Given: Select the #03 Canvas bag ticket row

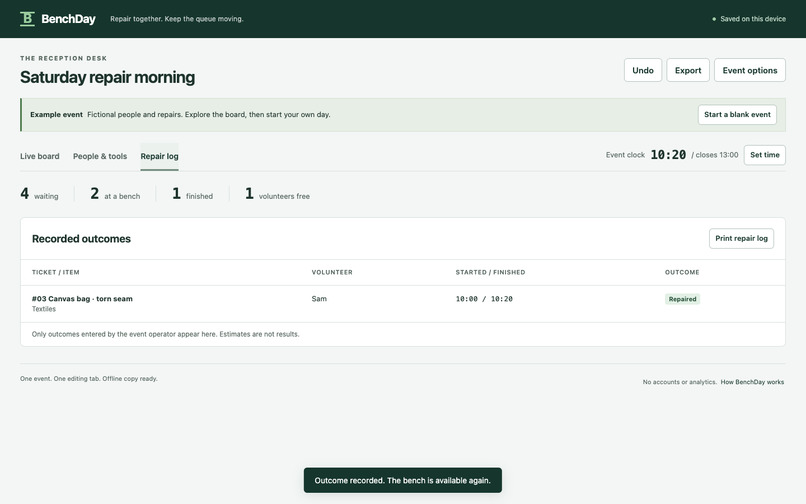Looking at the screenshot, I should coord(402,303).
